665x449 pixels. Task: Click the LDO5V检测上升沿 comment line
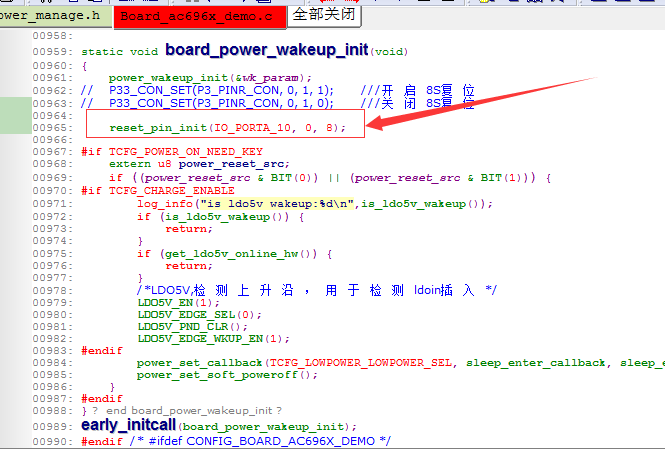tap(316, 290)
